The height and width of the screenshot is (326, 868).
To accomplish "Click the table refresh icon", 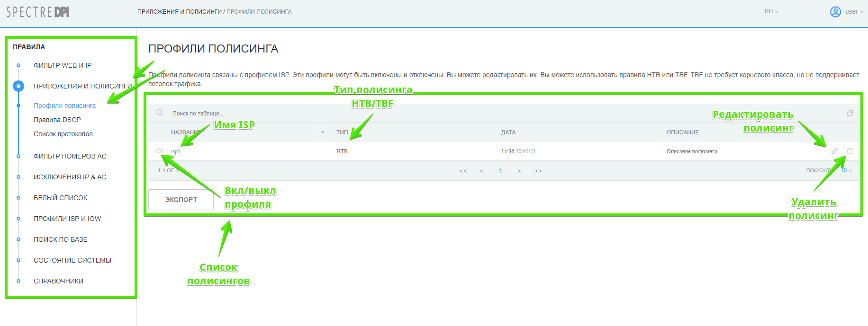I will [850, 113].
